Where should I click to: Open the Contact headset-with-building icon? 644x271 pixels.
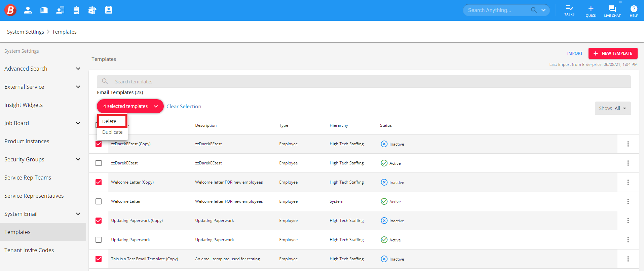click(x=60, y=10)
